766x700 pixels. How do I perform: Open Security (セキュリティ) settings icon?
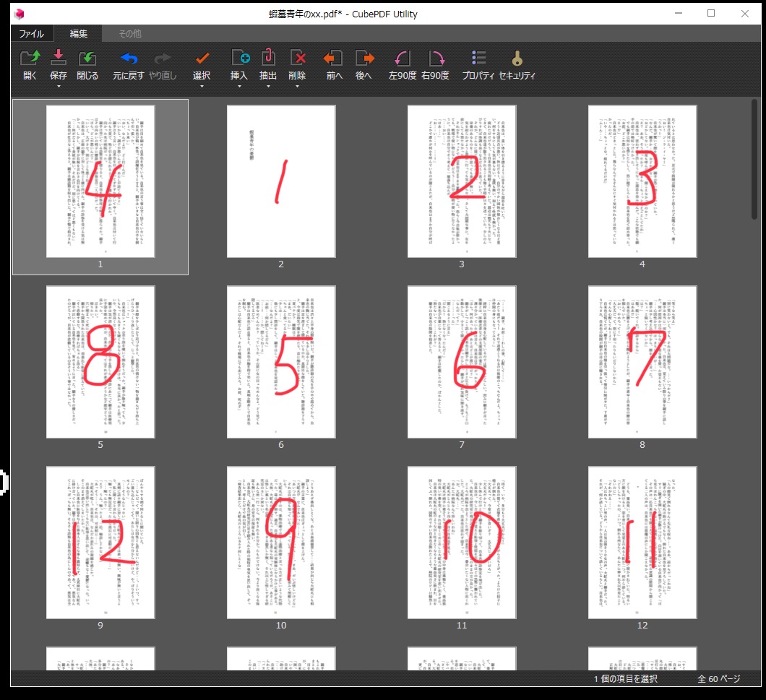[517, 58]
